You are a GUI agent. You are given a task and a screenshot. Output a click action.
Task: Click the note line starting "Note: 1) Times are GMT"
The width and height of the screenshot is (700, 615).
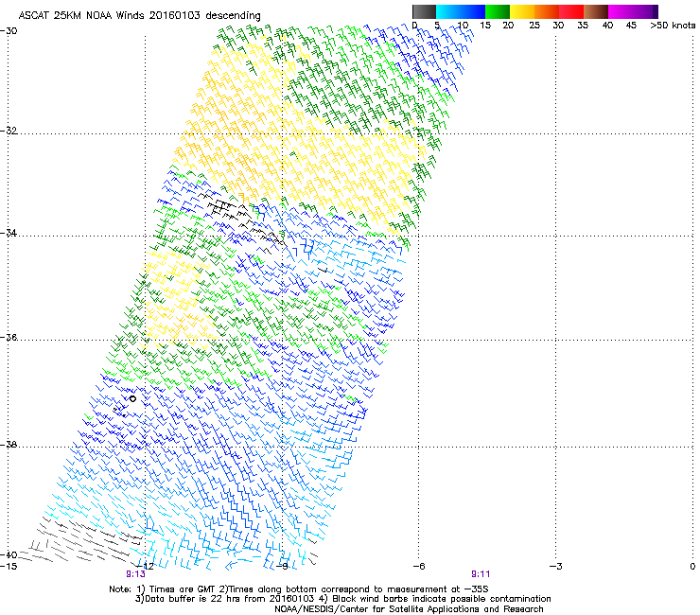pyautogui.click(x=298, y=589)
